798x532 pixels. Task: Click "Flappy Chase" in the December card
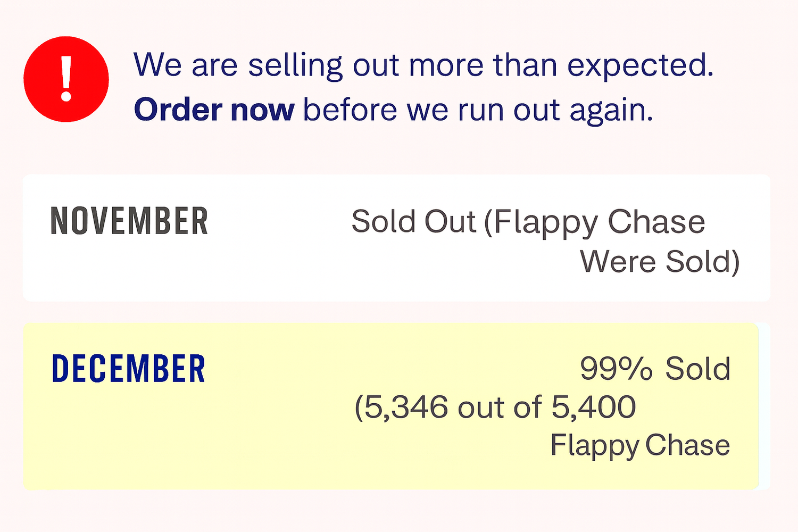(639, 445)
